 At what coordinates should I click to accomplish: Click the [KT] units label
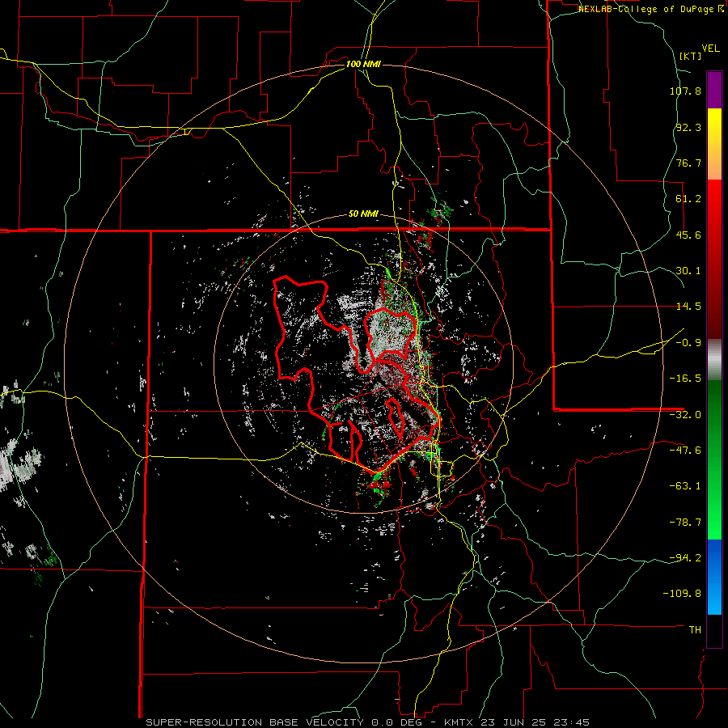coord(691,56)
